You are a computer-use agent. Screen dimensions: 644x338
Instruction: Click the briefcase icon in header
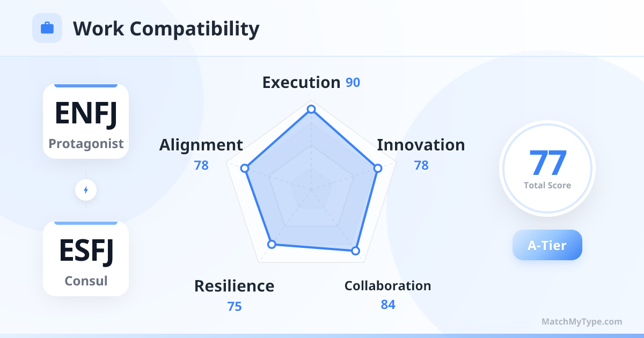click(x=47, y=28)
